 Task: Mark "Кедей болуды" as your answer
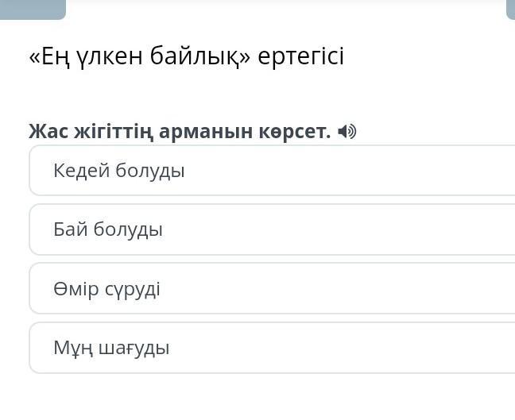tap(270, 171)
